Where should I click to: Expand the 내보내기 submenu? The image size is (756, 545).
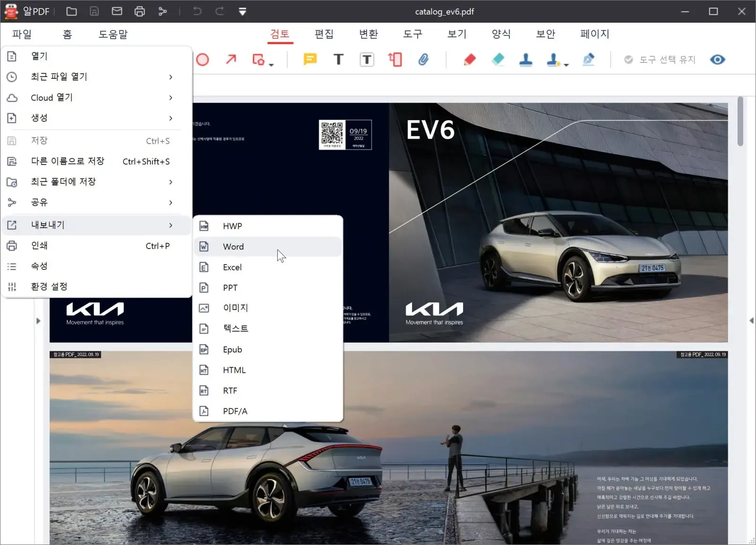coord(96,225)
